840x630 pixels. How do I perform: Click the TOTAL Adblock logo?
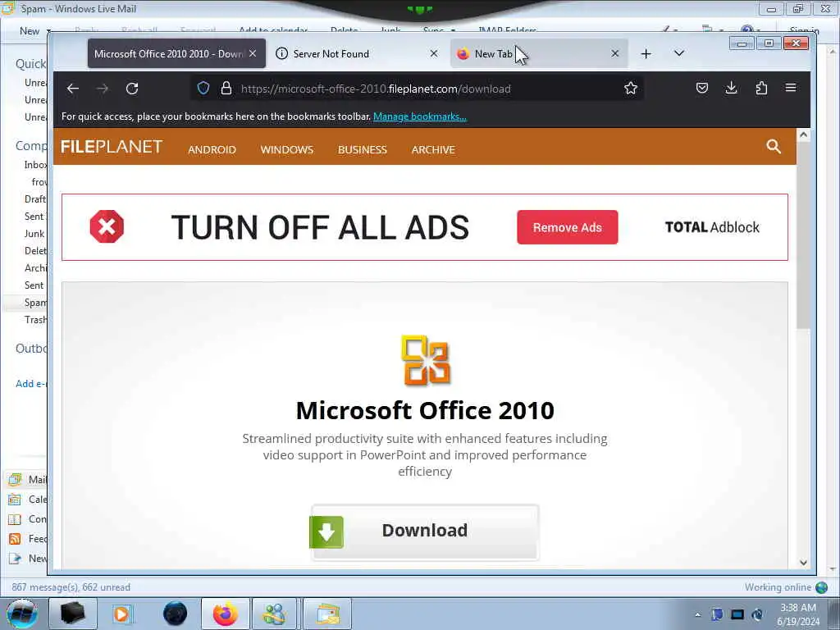[x=712, y=227]
